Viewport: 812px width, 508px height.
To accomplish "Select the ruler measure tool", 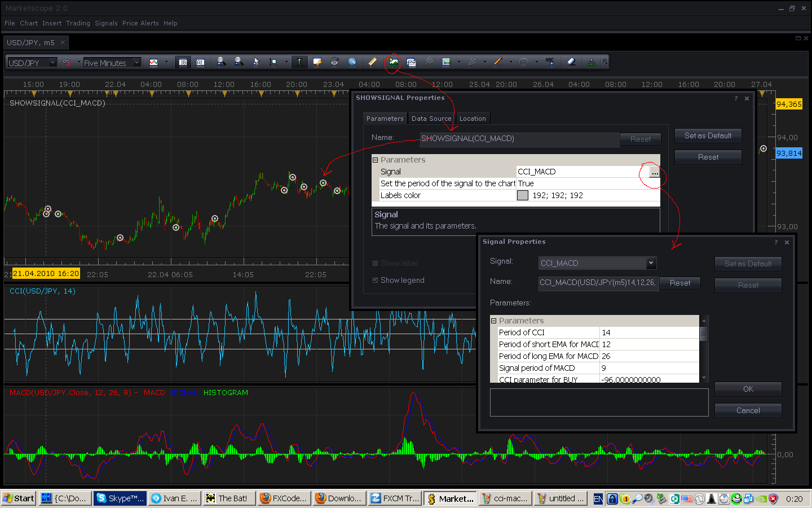I will pos(372,62).
